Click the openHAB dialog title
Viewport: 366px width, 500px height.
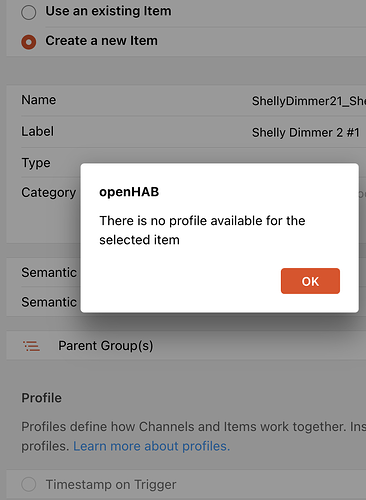coord(129,192)
